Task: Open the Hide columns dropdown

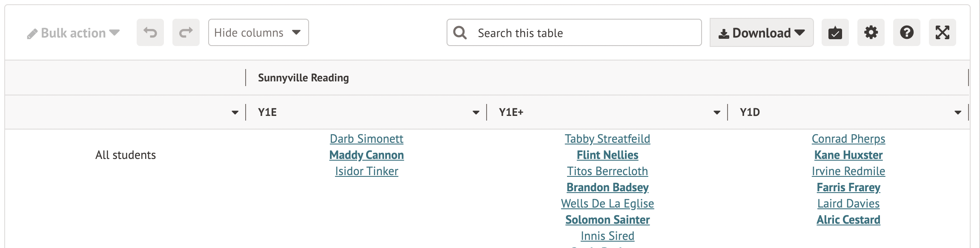Action: [258, 32]
